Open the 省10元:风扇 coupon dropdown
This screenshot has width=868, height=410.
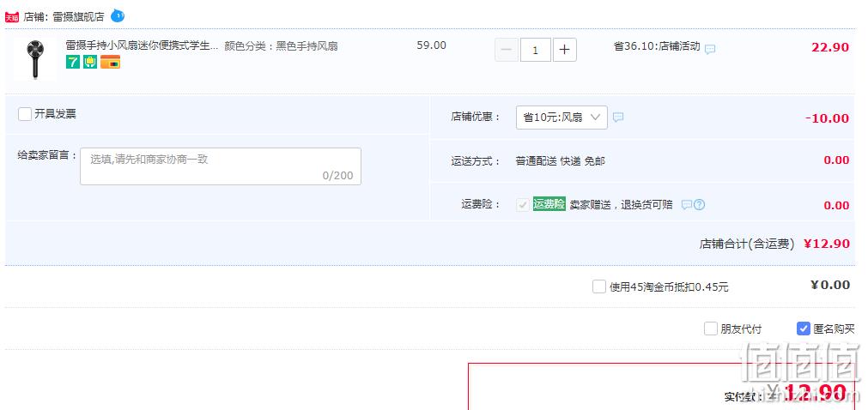pyautogui.click(x=561, y=118)
